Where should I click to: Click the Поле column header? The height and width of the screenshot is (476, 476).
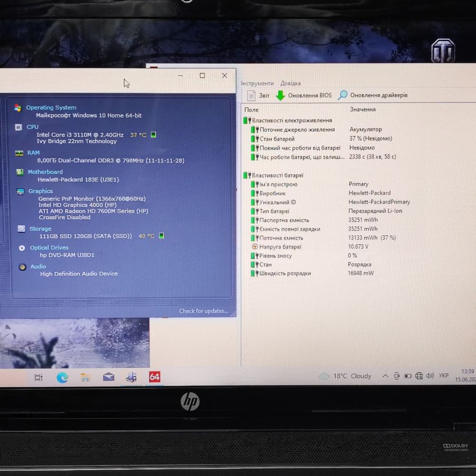coord(251,109)
